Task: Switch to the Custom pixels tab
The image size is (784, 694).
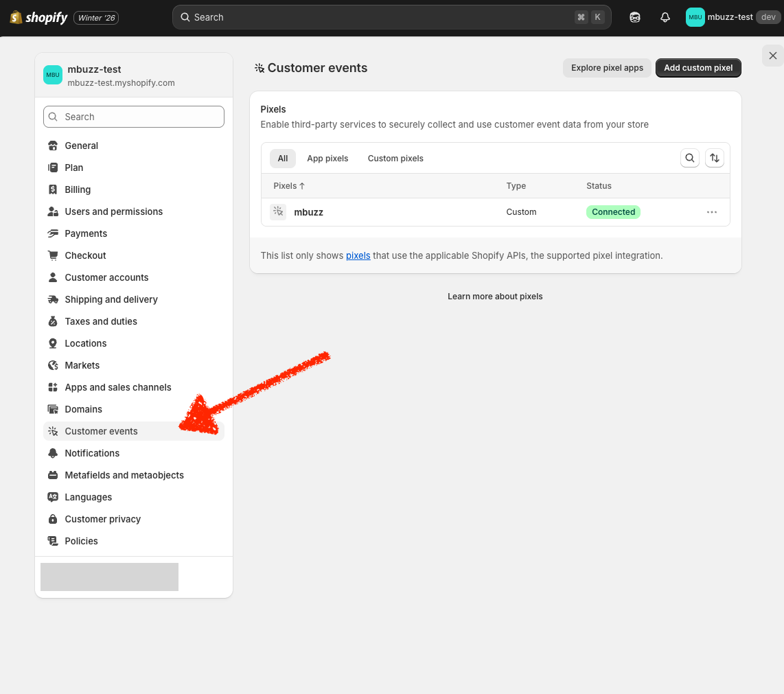Action: 395,159
